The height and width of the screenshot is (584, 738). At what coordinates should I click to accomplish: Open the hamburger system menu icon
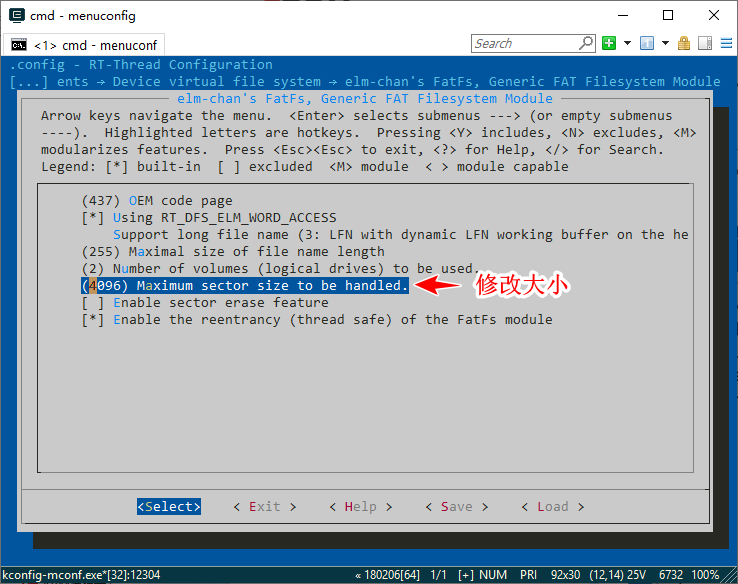(x=723, y=43)
